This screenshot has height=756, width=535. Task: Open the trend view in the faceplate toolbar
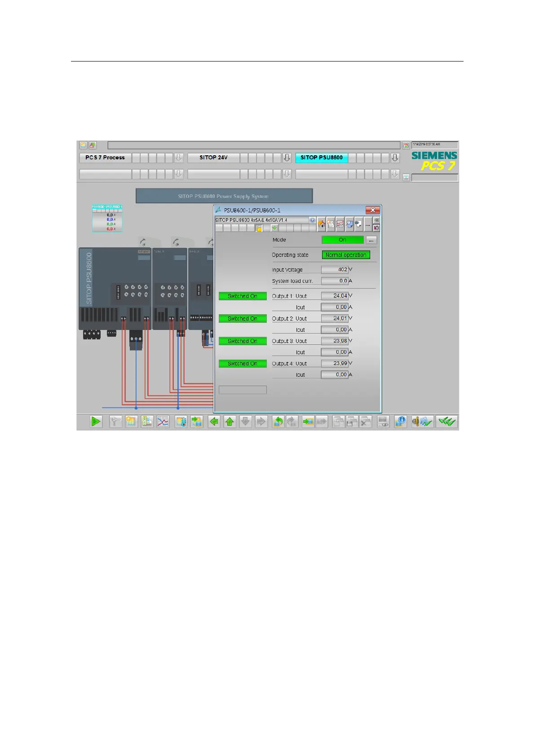pos(340,223)
